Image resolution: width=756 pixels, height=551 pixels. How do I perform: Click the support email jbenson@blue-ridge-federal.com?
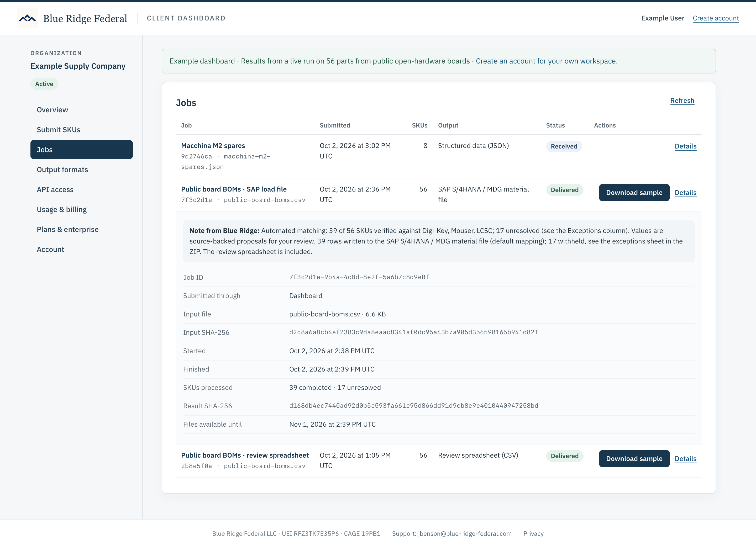pyautogui.click(x=465, y=534)
